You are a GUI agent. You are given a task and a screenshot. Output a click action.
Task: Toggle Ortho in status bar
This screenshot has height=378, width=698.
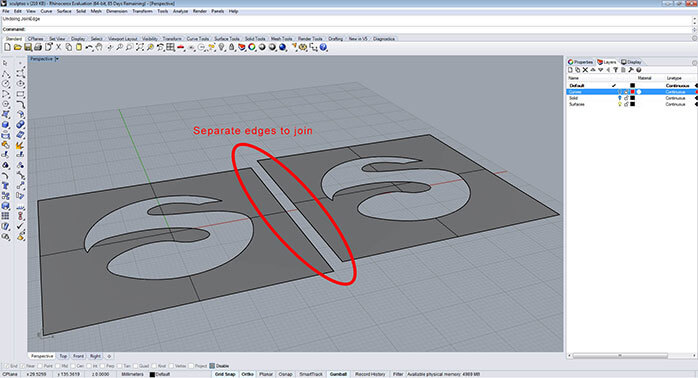(248, 374)
